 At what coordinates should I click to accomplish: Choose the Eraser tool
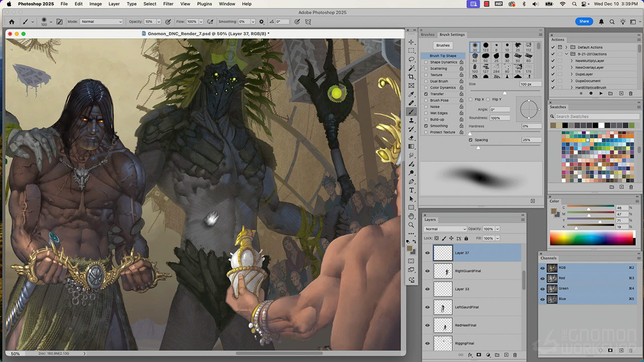[412, 138]
